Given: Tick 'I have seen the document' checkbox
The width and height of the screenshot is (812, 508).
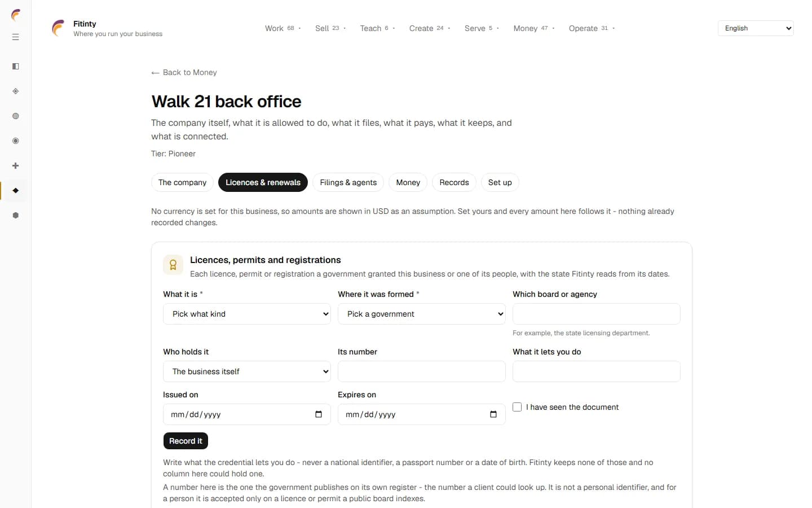Looking at the screenshot, I should (x=517, y=407).
